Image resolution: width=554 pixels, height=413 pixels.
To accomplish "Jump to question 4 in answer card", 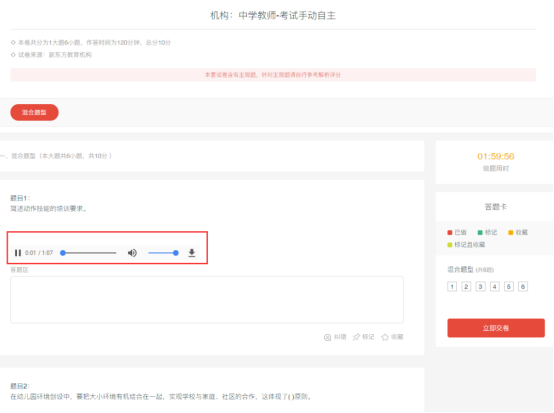I will point(495,287).
